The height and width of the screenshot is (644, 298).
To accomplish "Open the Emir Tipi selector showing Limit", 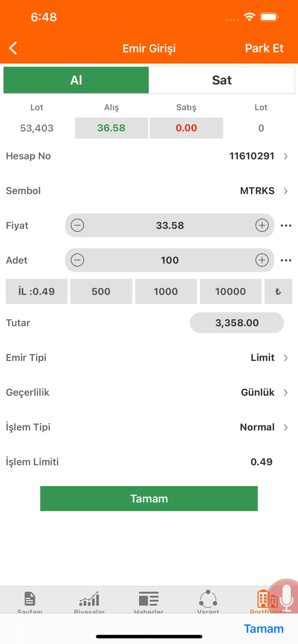I will pos(262,358).
